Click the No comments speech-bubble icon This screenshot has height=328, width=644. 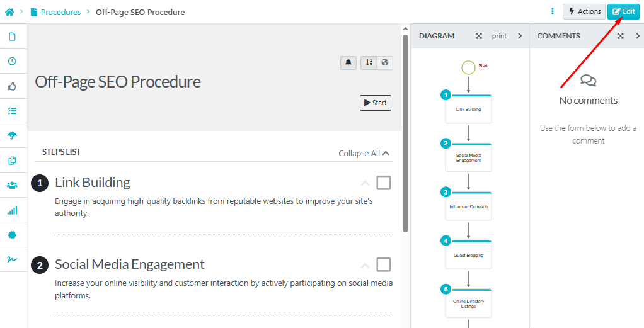coord(588,80)
